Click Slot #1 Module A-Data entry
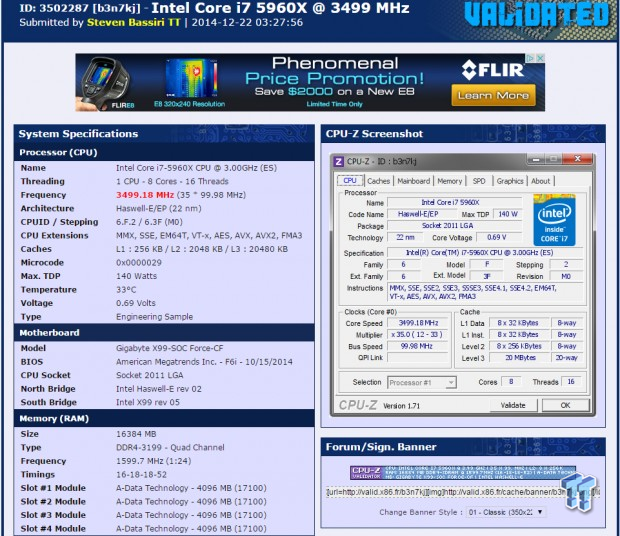 [x=191, y=488]
